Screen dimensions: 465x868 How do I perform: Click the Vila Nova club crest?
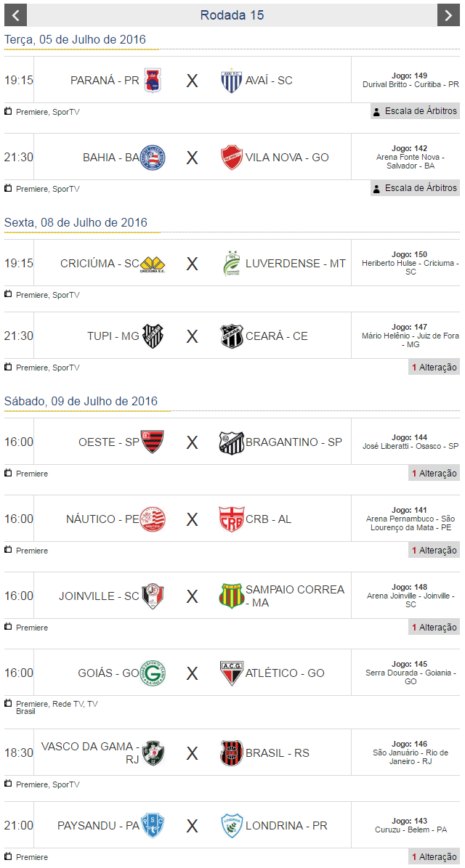232,157
